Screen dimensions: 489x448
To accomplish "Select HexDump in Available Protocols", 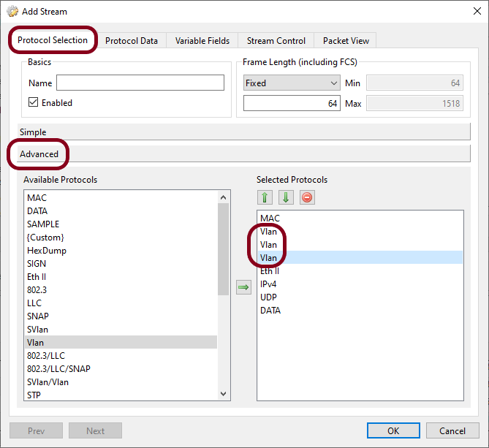I will [121, 251].
